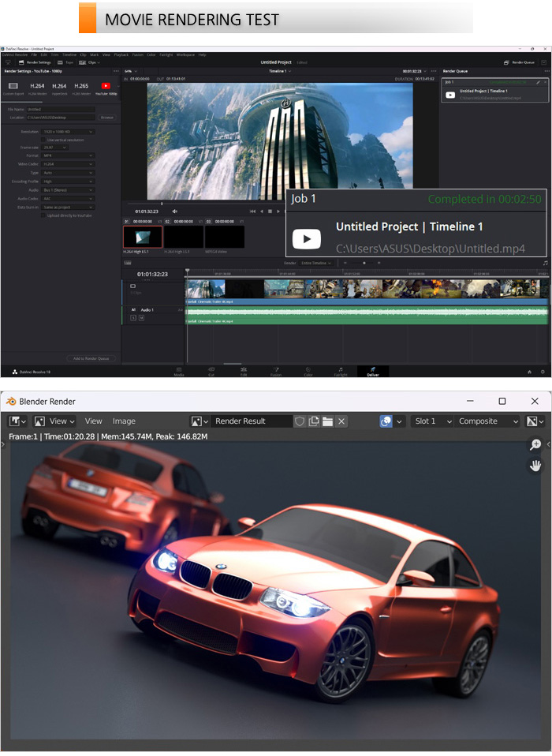Click the viewer scrub bar playhead

[162, 204]
